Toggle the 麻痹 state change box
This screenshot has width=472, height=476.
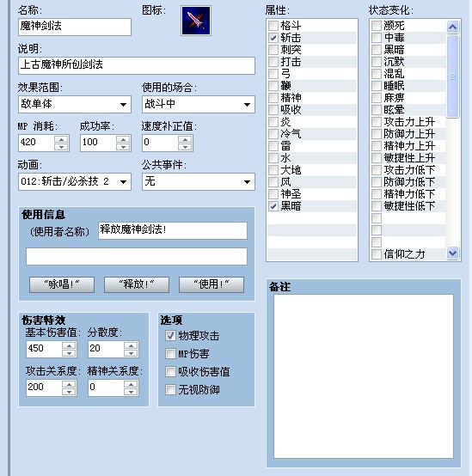[377, 98]
